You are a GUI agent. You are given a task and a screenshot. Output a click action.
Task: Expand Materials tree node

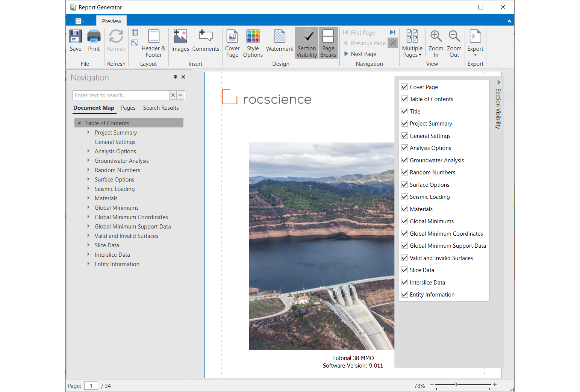pyautogui.click(x=88, y=198)
